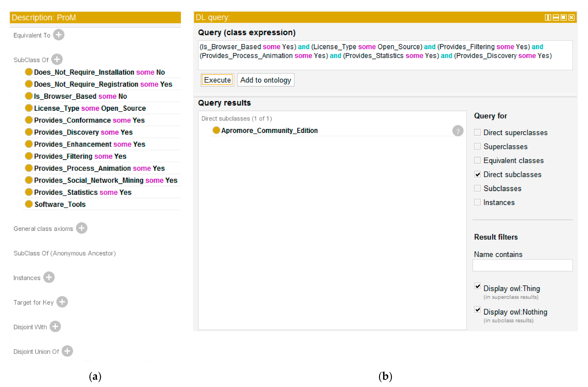Image resolution: width=588 pixels, height=387 pixels.
Task: Click the Target for Key plus icon
Action: pos(62,302)
